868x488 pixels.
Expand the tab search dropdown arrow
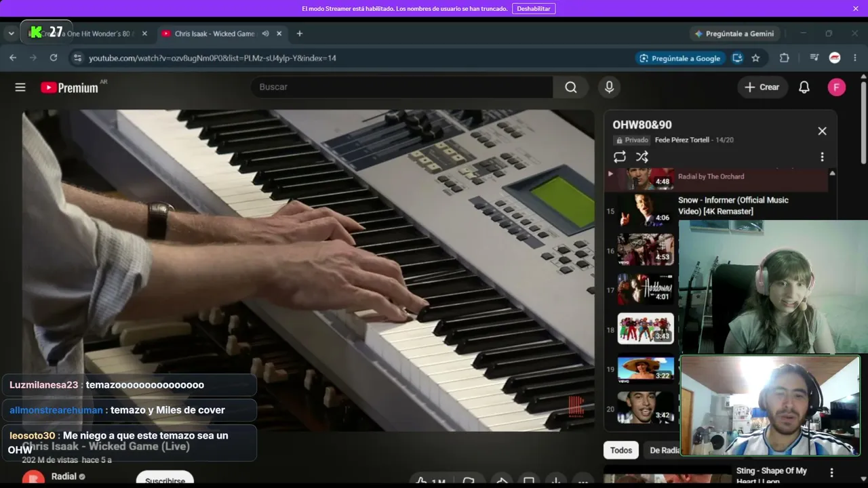11,33
